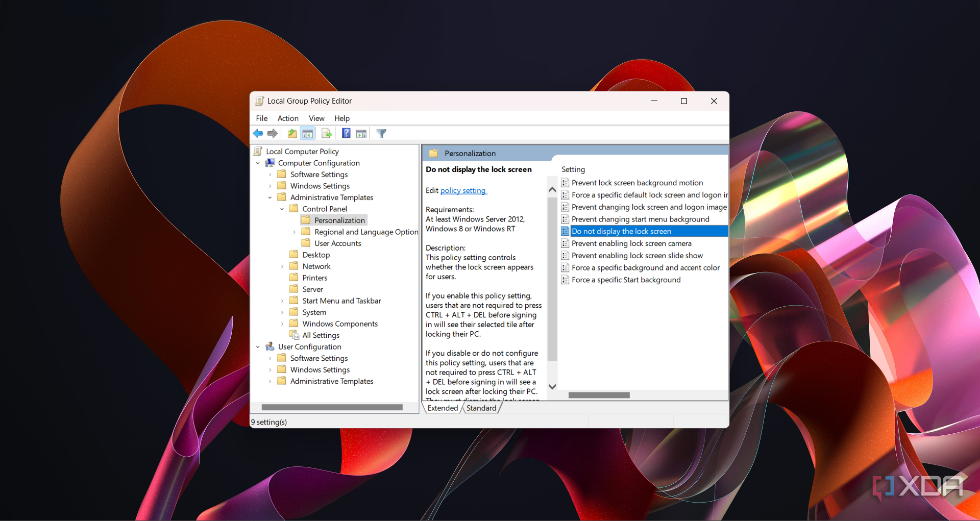Click policy icon for Prevent changing start menu background
This screenshot has height=521, width=980.
(565, 219)
